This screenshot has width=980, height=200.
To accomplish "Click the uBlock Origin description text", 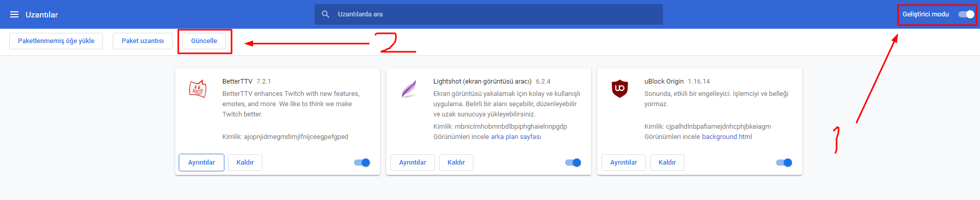I will click(x=716, y=99).
